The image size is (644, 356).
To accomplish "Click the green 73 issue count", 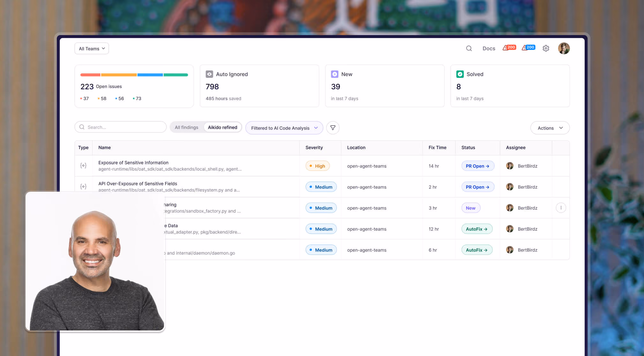I will (137, 99).
